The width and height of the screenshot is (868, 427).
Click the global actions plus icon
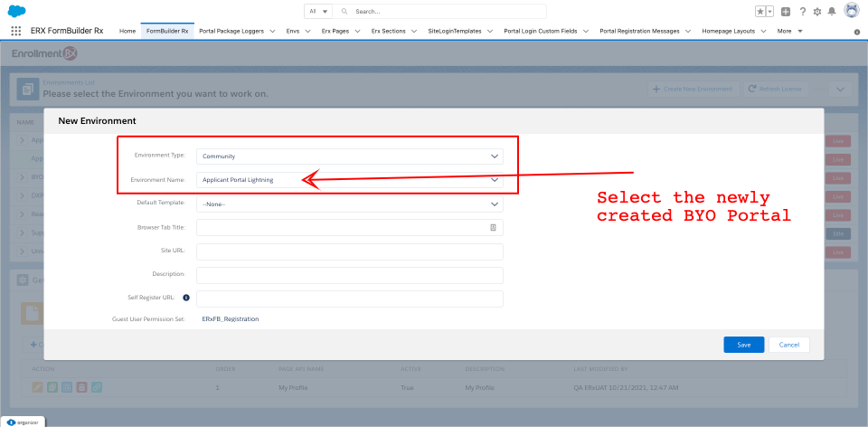[785, 12]
